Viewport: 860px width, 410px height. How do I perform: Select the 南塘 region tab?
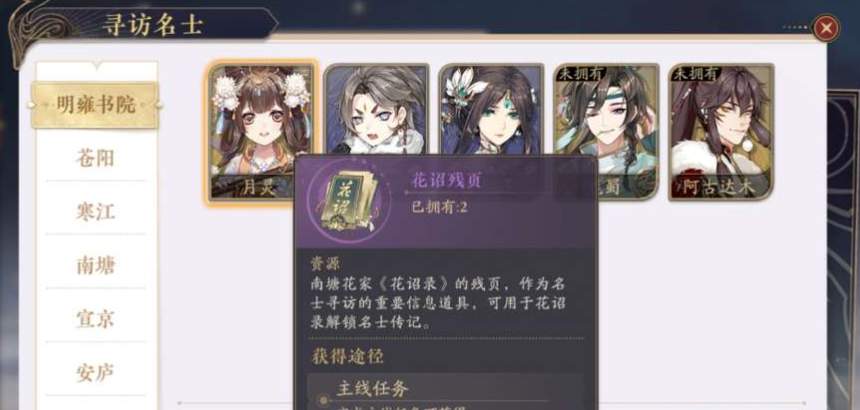click(95, 265)
